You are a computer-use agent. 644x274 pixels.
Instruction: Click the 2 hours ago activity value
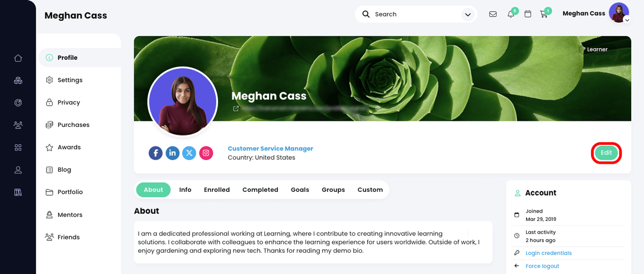[x=541, y=240]
